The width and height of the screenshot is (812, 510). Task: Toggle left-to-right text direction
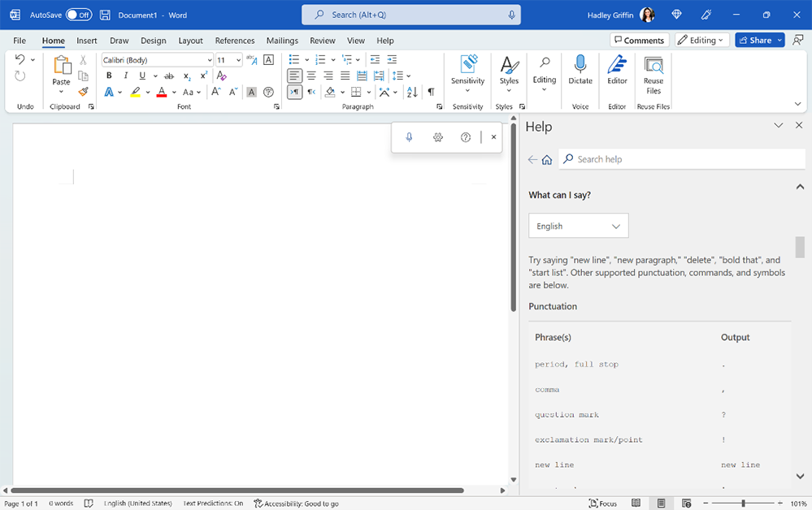pyautogui.click(x=295, y=92)
